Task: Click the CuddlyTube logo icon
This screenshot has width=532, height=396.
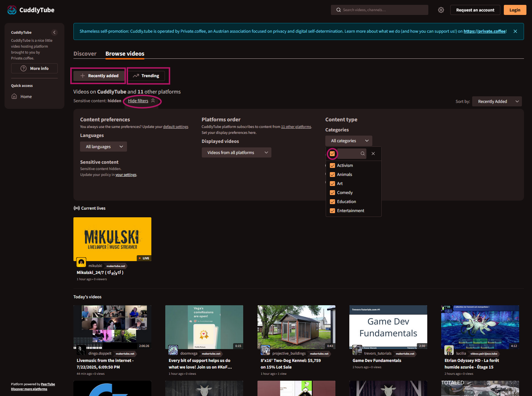Action: pos(12,10)
